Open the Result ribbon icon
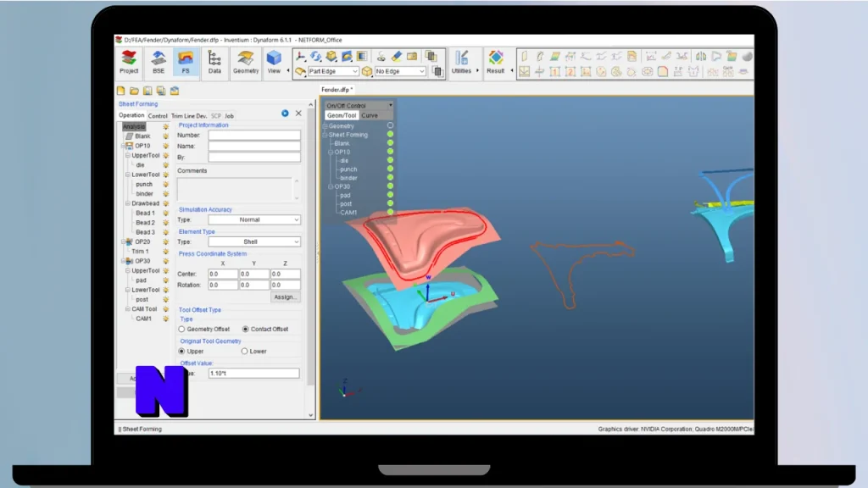Image resolution: width=868 pixels, height=488 pixels. click(495, 61)
